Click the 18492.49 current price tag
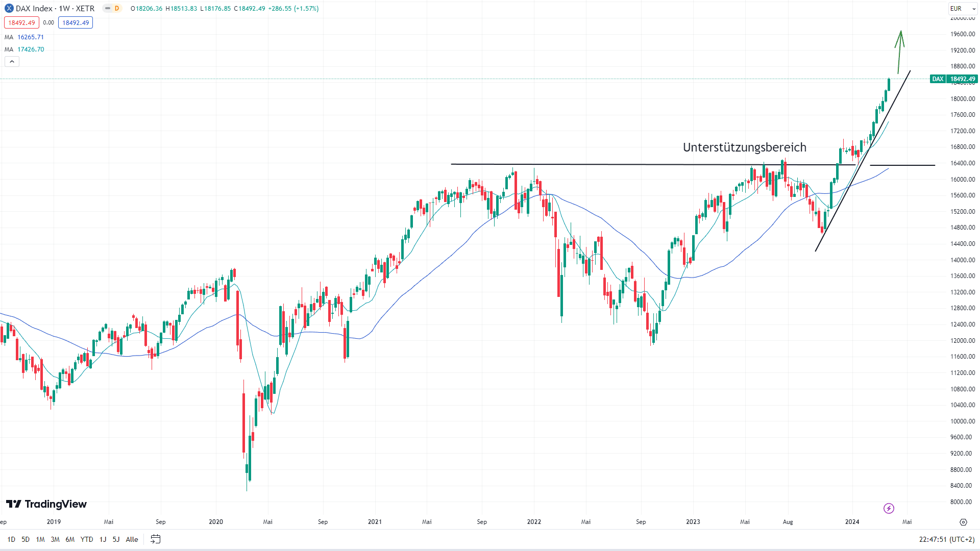Image resolution: width=980 pixels, height=551 pixels. pos(962,79)
